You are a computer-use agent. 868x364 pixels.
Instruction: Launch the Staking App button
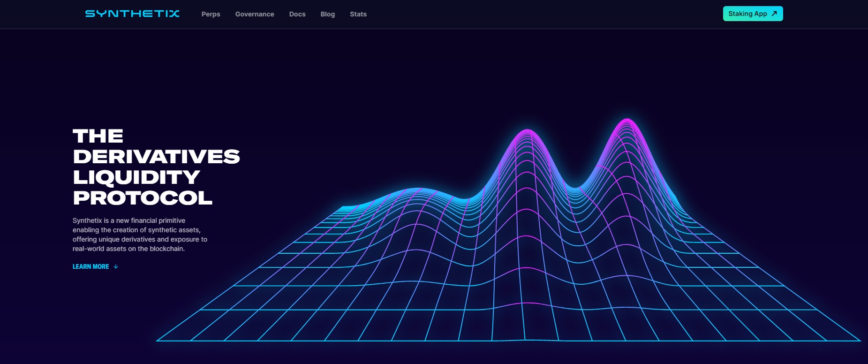click(753, 14)
